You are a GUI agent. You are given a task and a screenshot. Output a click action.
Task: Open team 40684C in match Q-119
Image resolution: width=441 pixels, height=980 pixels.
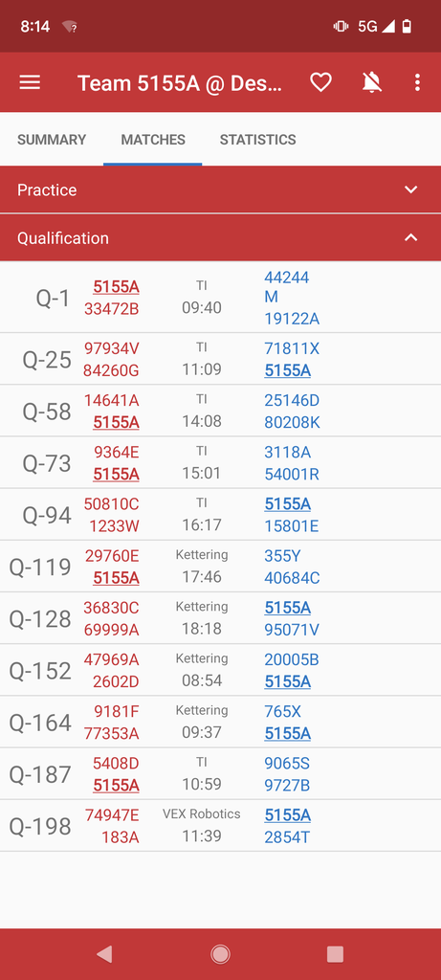292,578
